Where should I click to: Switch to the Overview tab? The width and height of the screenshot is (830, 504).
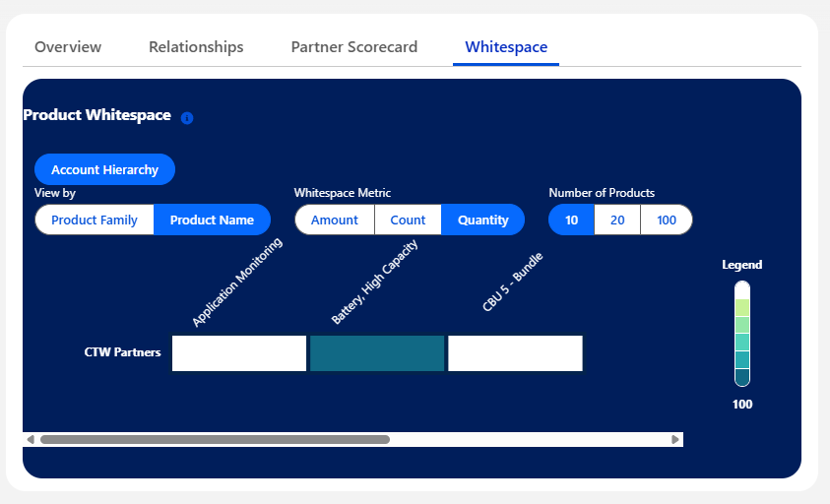coord(68,47)
